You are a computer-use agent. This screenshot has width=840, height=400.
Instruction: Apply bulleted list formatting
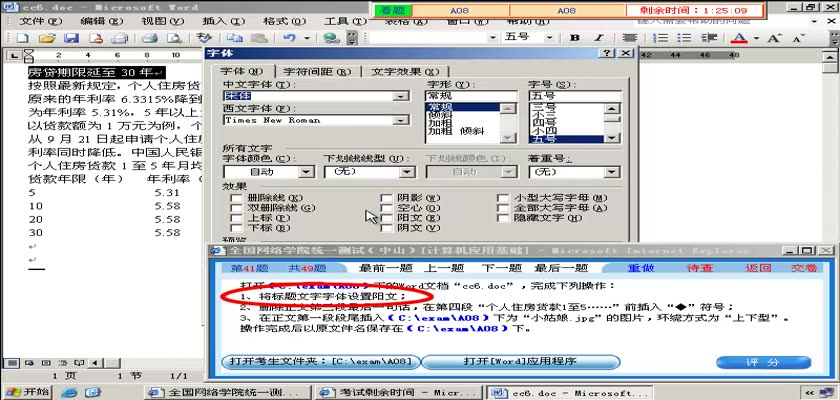pyautogui.click(x=684, y=38)
